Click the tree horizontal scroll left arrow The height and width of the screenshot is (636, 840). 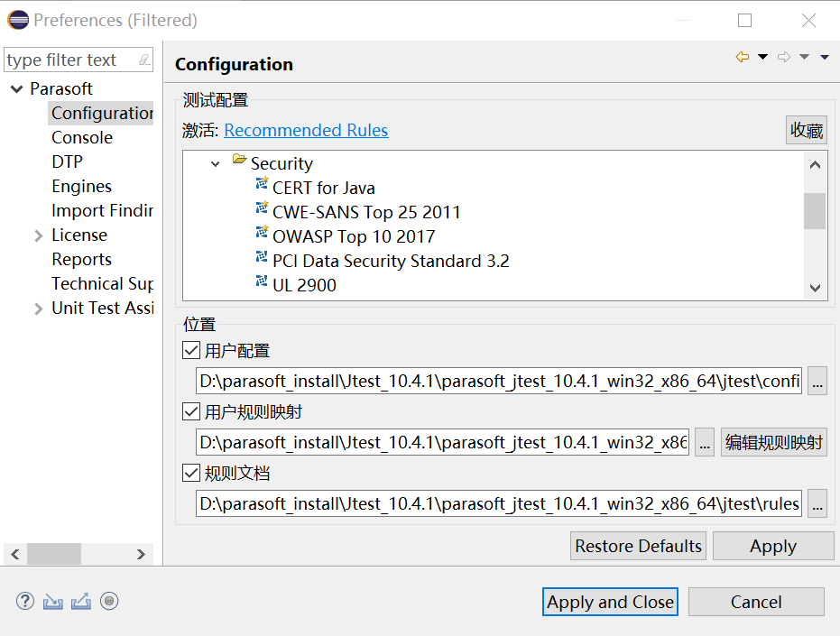15,554
